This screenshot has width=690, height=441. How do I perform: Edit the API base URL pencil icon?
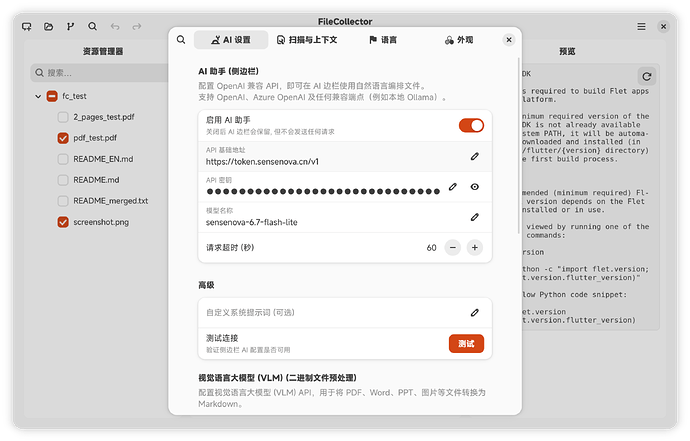(x=474, y=156)
